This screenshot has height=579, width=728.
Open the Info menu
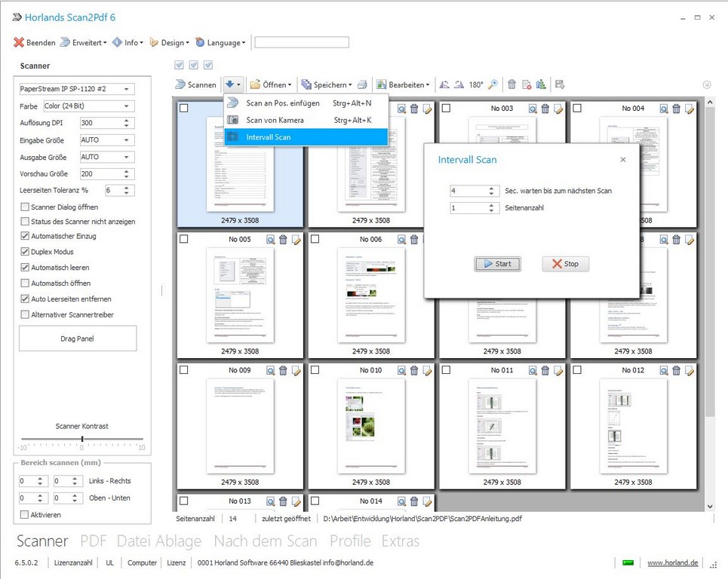[x=127, y=43]
